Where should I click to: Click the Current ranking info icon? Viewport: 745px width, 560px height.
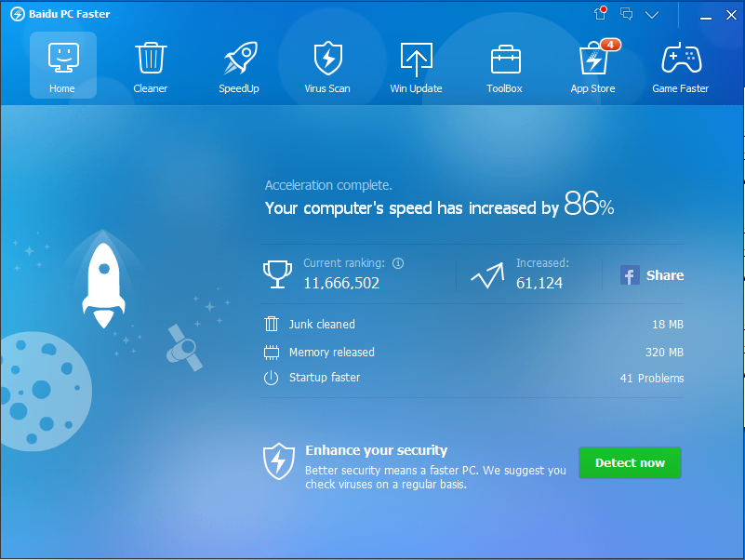(398, 263)
